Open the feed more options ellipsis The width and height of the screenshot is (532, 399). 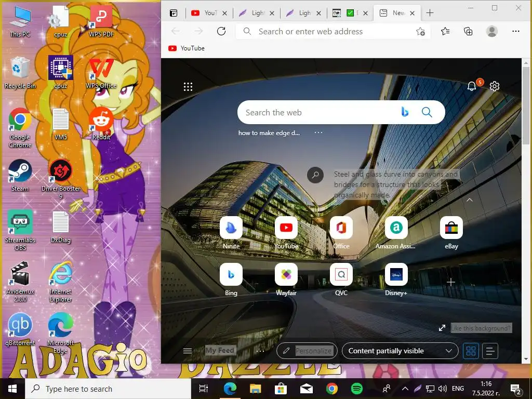[x=260, y=351]
